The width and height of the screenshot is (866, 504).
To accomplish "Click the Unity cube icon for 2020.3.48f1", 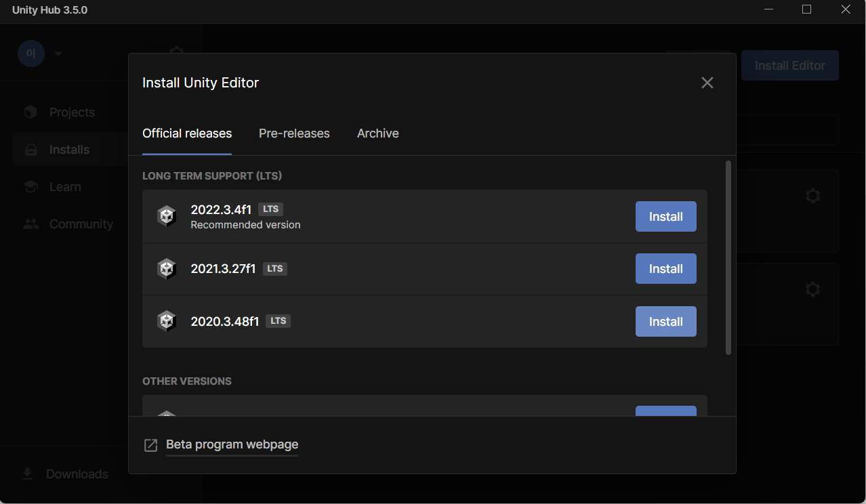I will (x=167, y=321).
